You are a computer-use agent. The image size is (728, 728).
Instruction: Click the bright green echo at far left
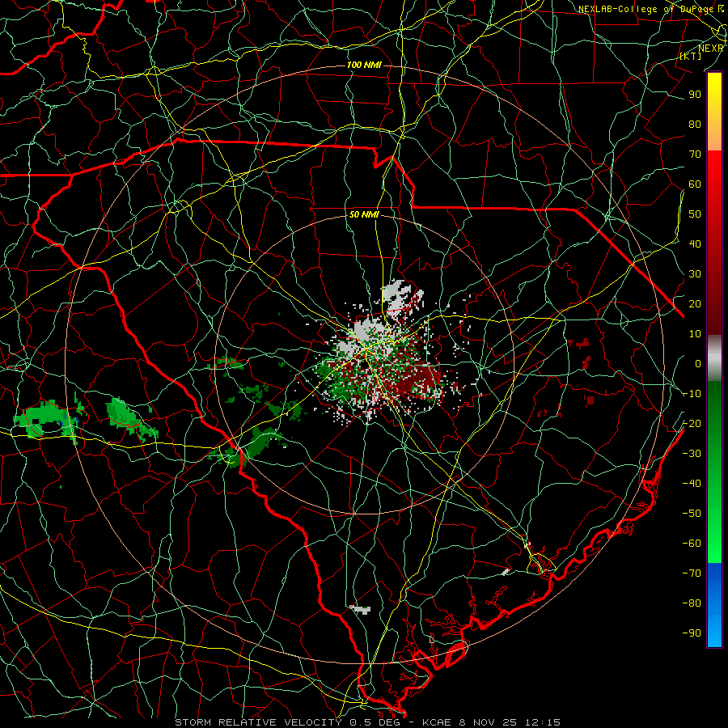(x=44, y=420)
